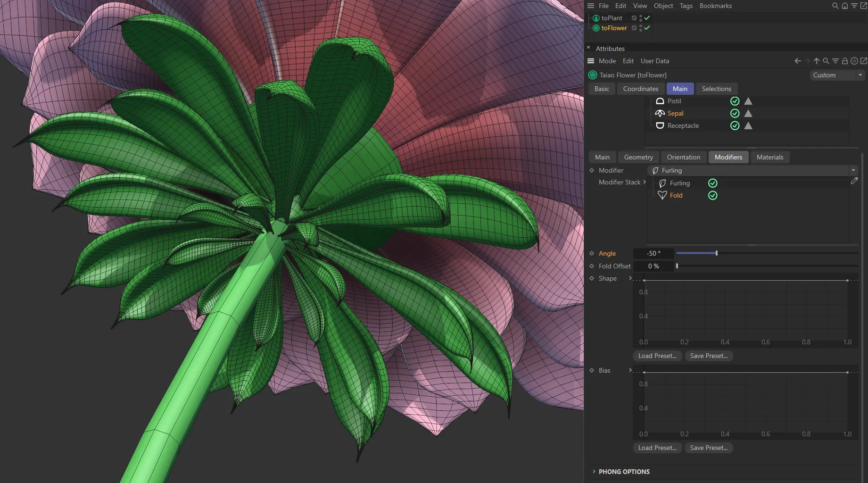This screenshot has width=868, height=483.
Task: Click the Fold modifier icon in the stack
Action: [x=662, y=195]
